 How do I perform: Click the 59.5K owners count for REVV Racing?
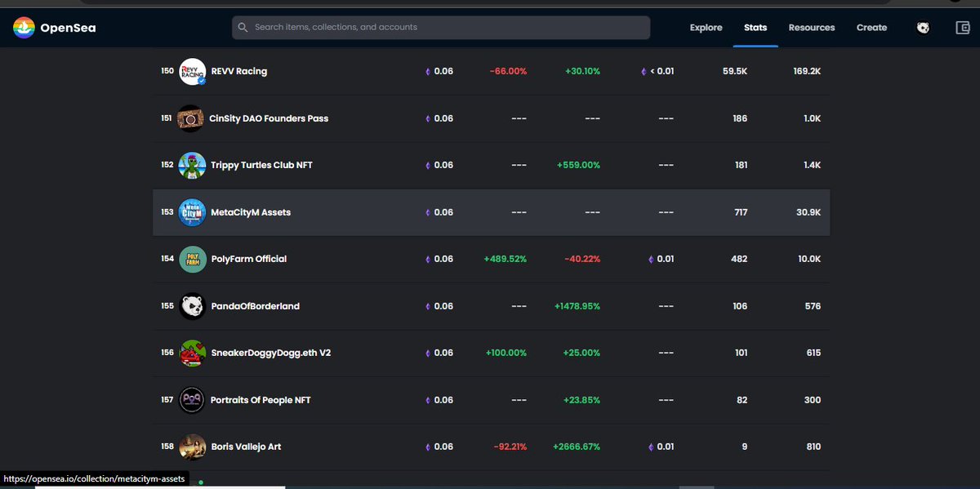735,72
